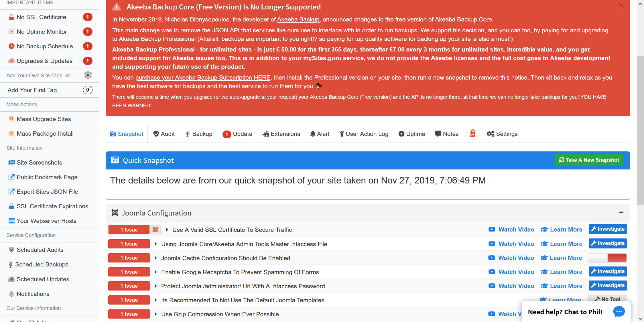Click the SSL Certificate Expirations padlock icon
The width and height of the screenshot is (644, 322).
pos(11,206)
